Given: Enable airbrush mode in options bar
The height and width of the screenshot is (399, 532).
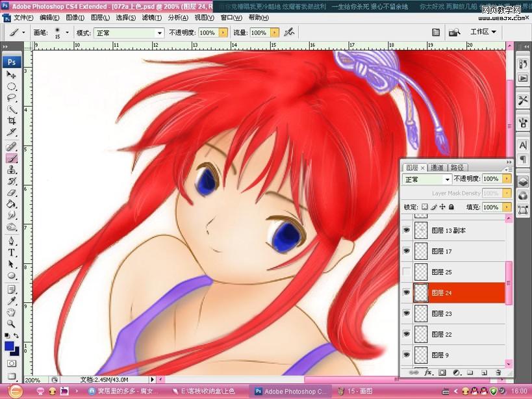Looking at the screenshot, I should 289,32.
